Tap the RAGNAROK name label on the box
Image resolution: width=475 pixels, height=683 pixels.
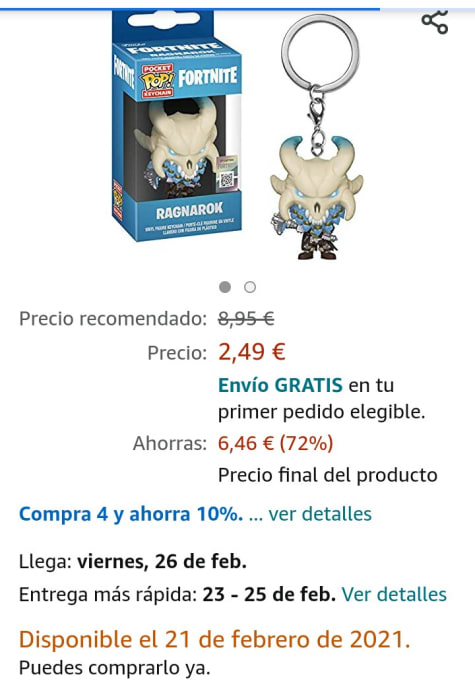[190, 211]
